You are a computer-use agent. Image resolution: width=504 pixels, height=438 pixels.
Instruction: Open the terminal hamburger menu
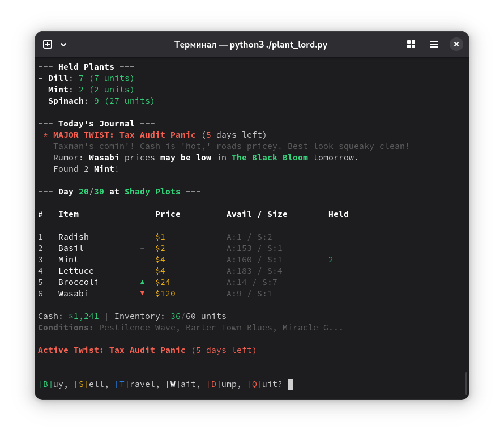click(434, 44)
